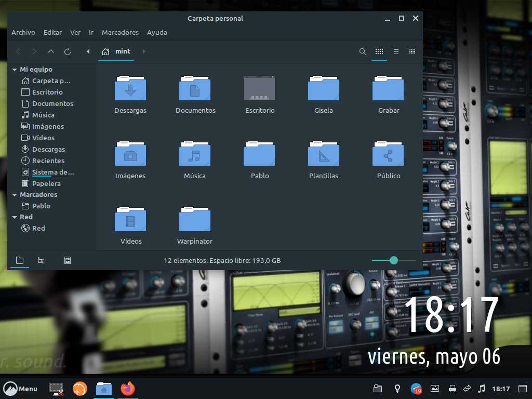Open the Música sidebar shortcut
Viewport: 532px width, 399px height.
click(43, 115)
